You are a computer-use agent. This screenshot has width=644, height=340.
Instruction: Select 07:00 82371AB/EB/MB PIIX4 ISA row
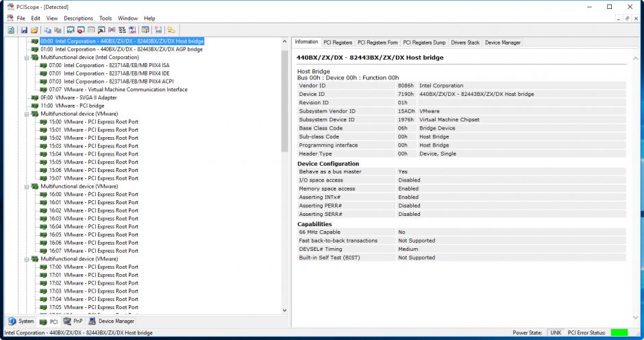(109, 65)
